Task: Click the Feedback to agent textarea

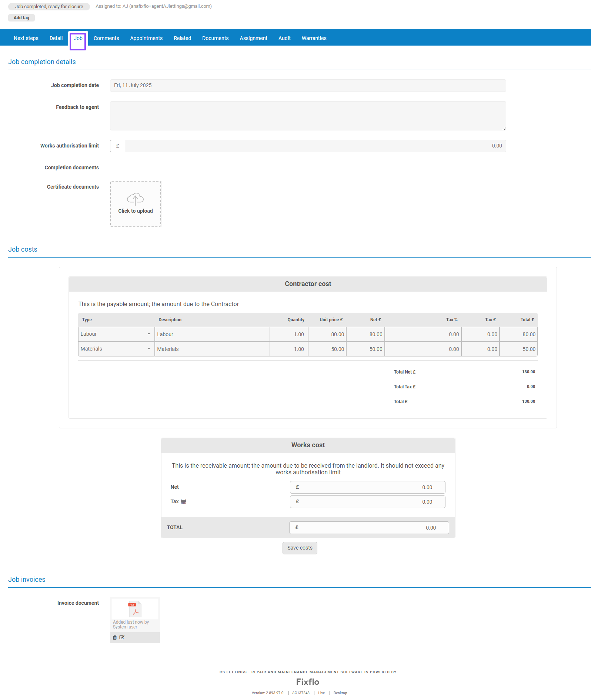Action: pos(308,116)
